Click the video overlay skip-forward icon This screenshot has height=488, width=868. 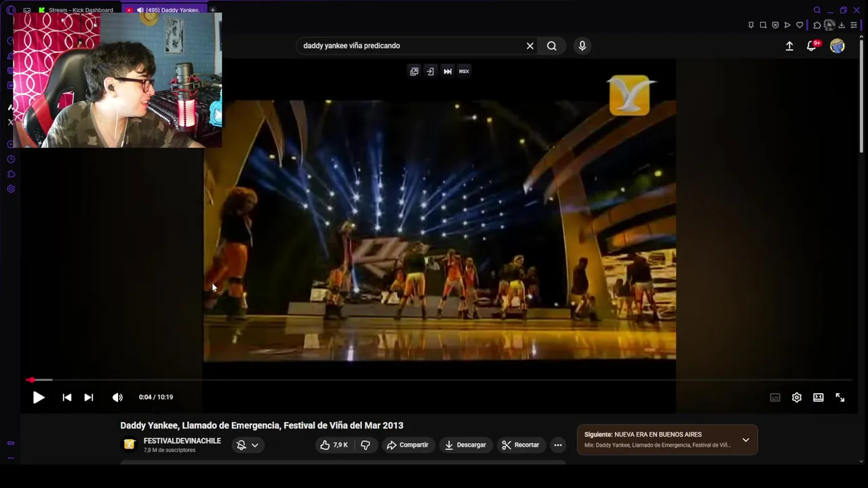coord(448,71)
